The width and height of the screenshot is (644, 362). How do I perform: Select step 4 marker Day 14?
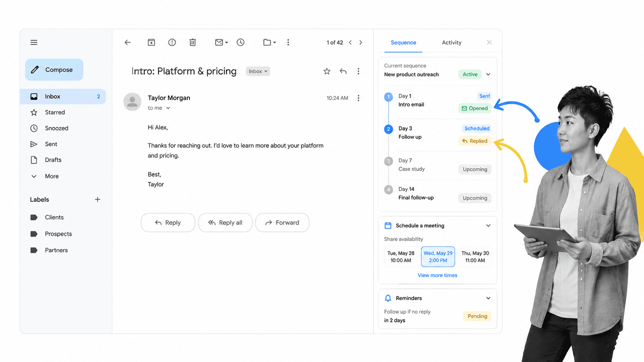click(x=389, y=189)
